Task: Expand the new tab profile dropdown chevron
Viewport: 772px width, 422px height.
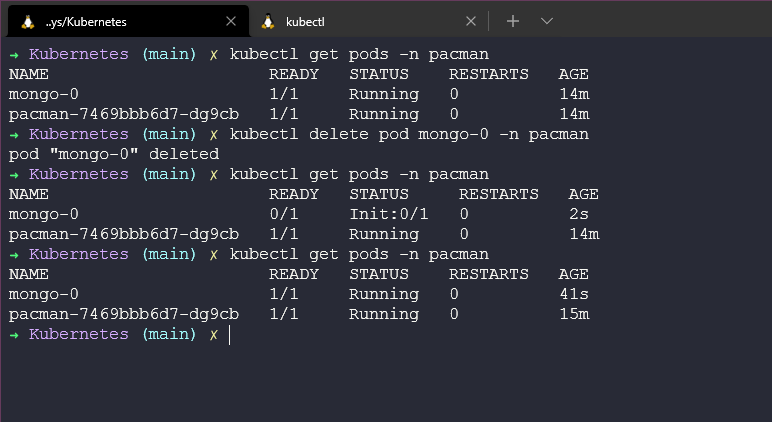Action: point(546,21)
